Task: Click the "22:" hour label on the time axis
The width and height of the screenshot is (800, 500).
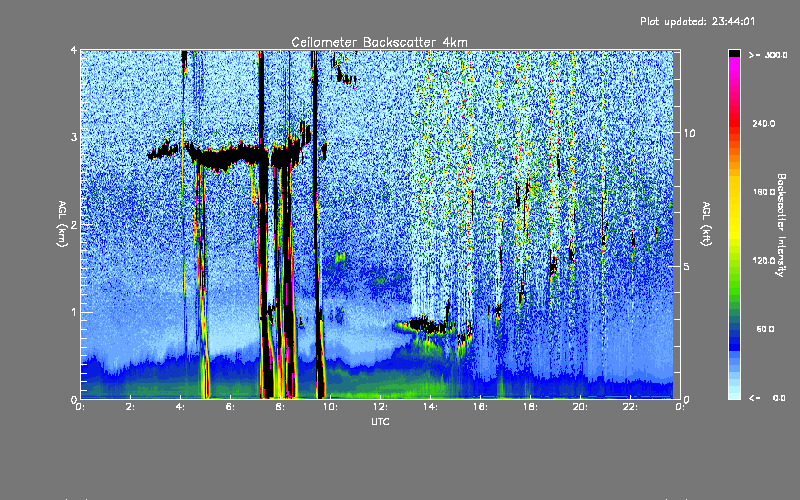Action: coord(631,407)
